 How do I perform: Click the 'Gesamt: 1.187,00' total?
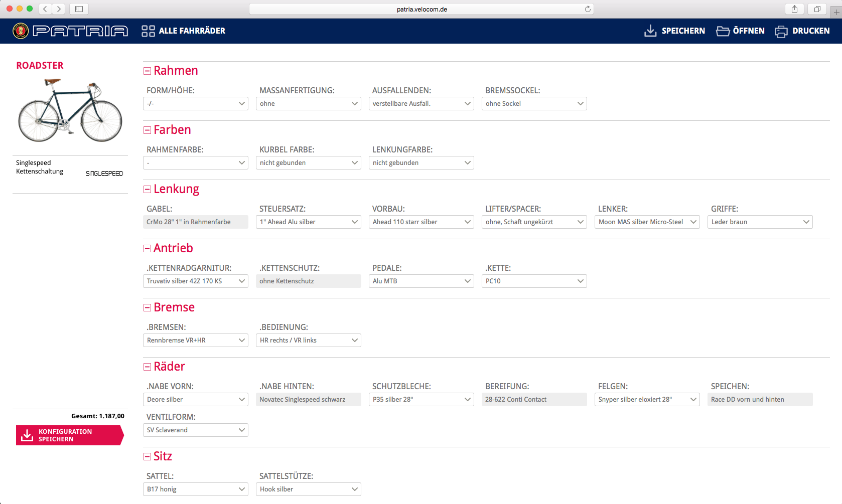pos(98,416)
